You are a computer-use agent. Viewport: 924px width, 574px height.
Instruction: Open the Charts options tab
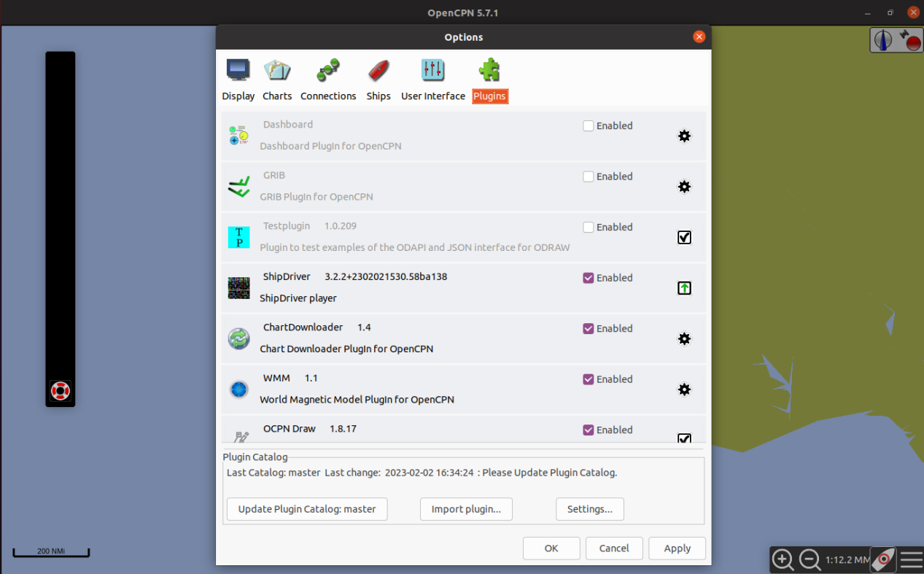277,80
